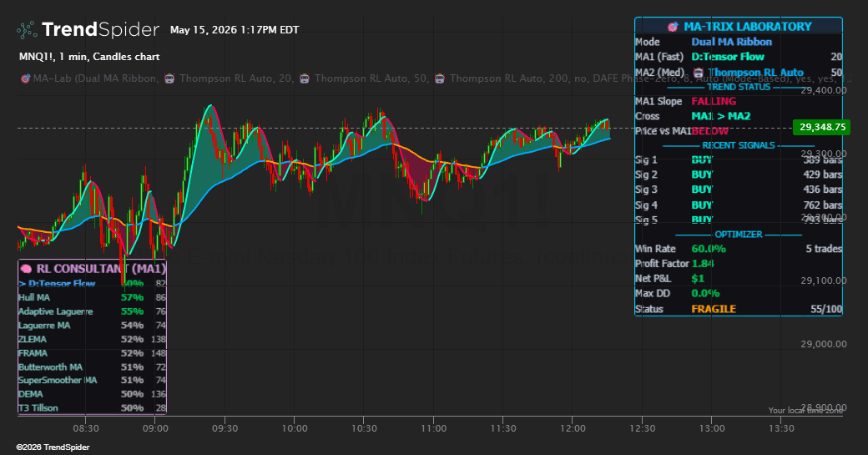
Task: Click the 08:30 time axis label
Action: [x=86, y=428]
